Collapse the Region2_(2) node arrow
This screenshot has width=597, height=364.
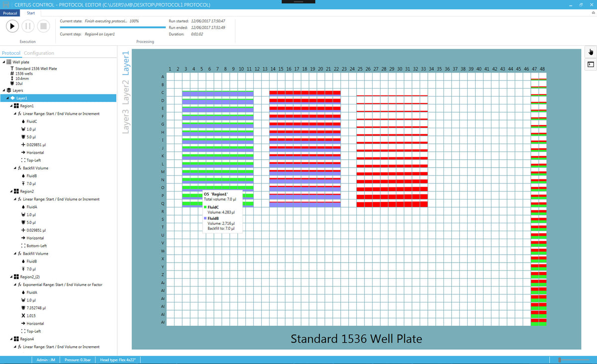pos(11,277)
